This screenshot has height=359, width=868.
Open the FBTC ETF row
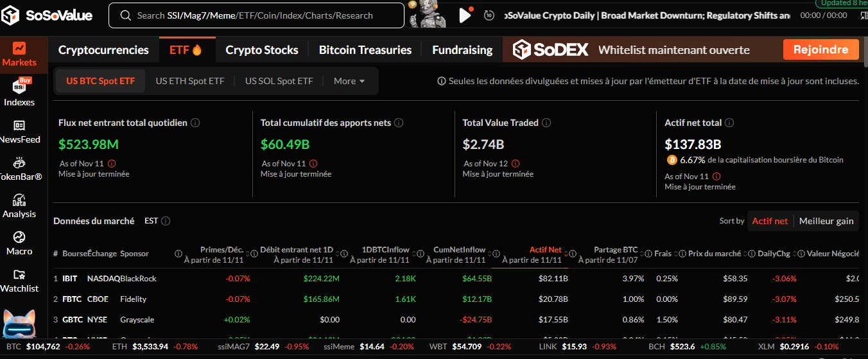point(456,299)
